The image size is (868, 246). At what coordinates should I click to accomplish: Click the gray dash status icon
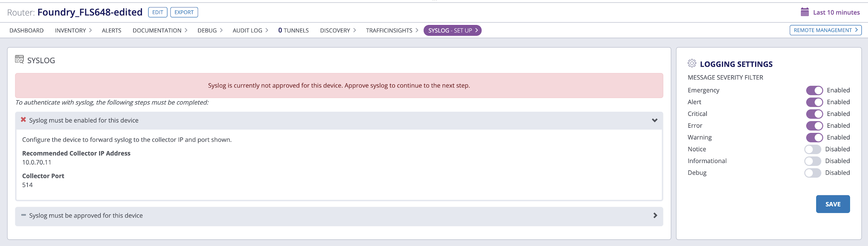click(x=23, y=215)
